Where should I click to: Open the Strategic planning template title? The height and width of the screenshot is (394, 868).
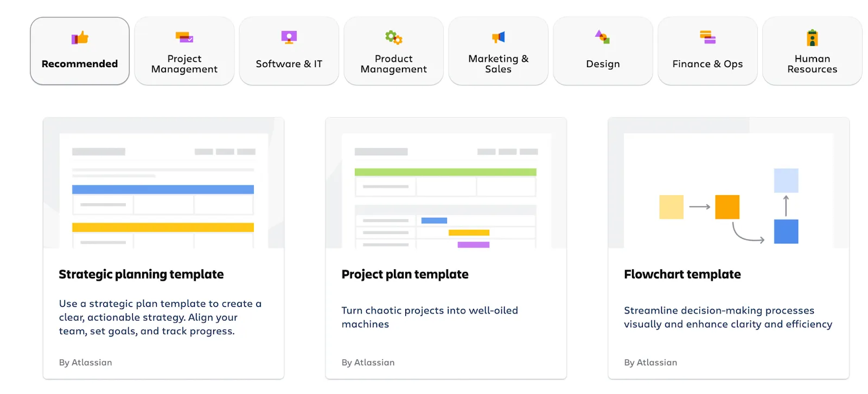click(141, 274)
